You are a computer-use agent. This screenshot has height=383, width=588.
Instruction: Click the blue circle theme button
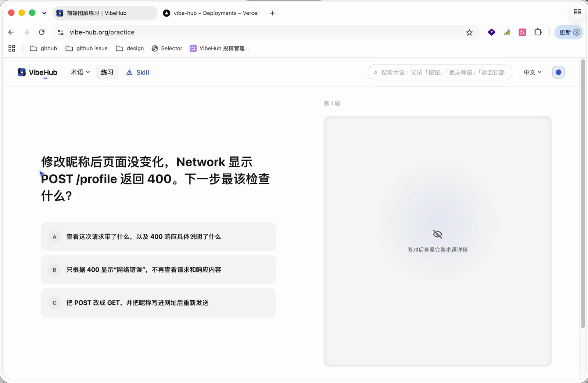coord(558,72)
